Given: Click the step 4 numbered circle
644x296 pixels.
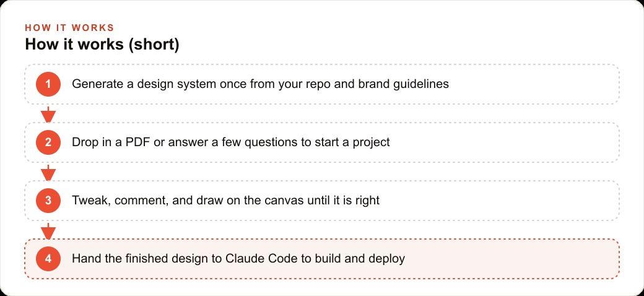Looking at the screenshot, I should pos(48,259).
